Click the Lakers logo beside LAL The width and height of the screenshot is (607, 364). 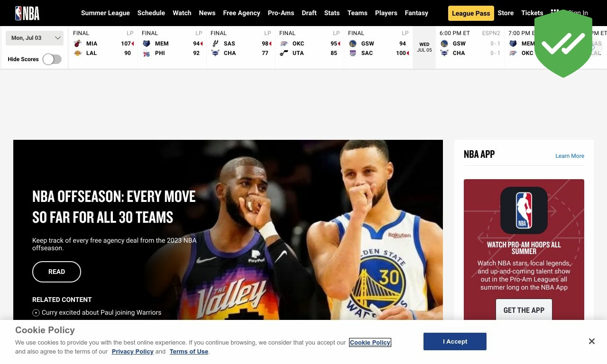[x=78, y=53]
